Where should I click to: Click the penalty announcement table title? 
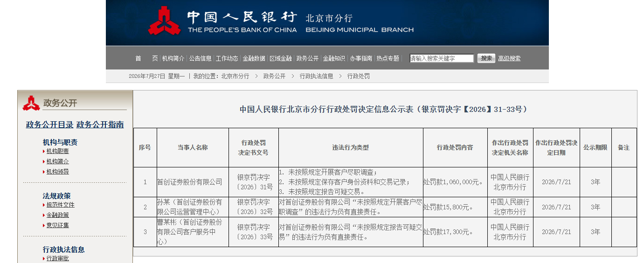tap(385, 109)
